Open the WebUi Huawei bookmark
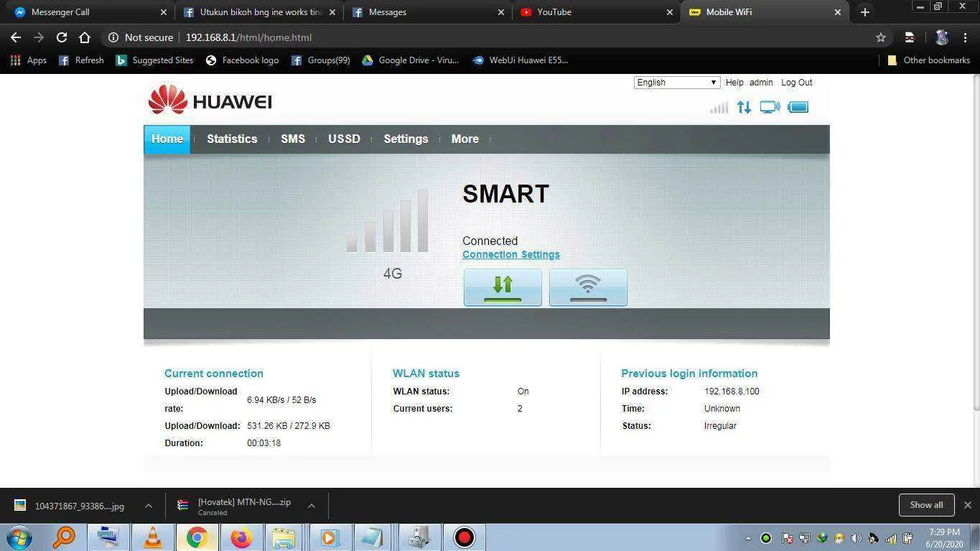 [521, 60]
